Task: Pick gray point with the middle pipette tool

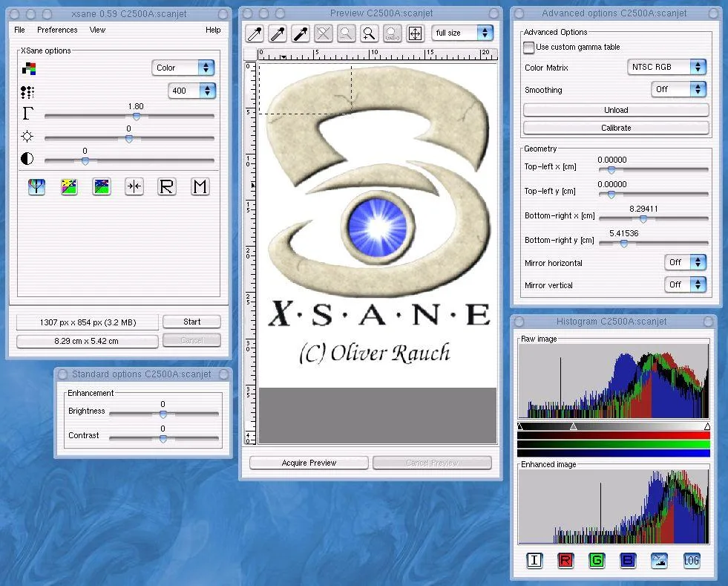Action: point(278,33)
